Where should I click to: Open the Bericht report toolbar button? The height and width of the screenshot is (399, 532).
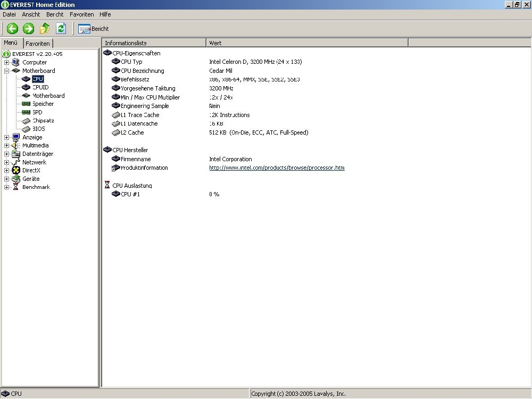coord(94,29)
